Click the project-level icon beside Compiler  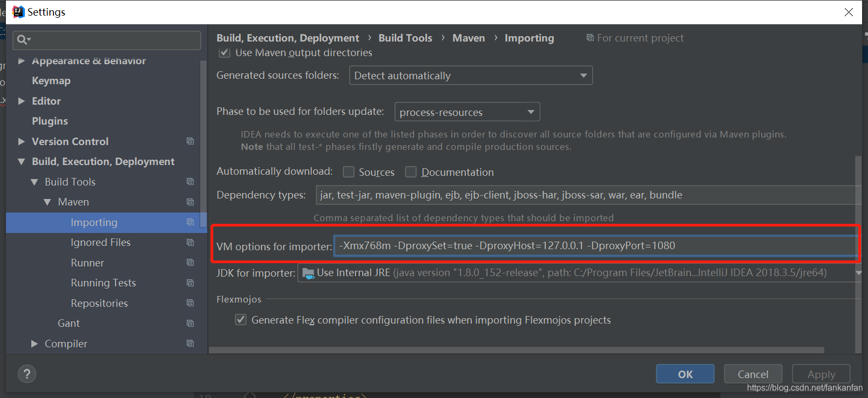190,343
